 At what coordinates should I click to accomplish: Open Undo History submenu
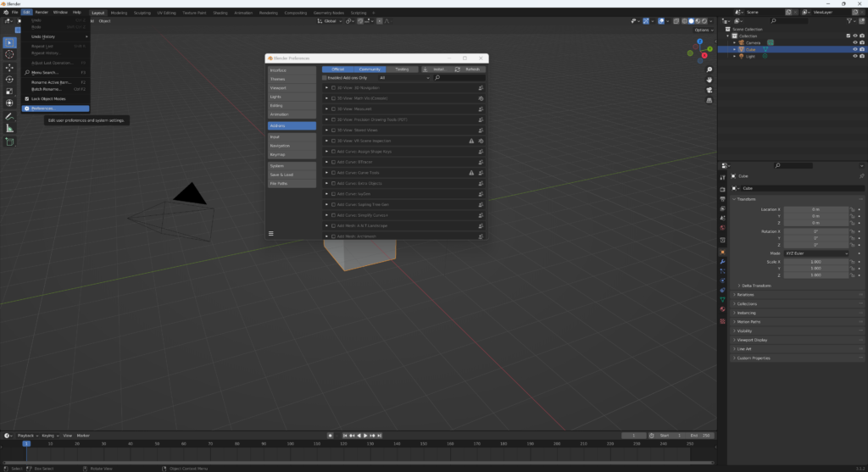55,36
